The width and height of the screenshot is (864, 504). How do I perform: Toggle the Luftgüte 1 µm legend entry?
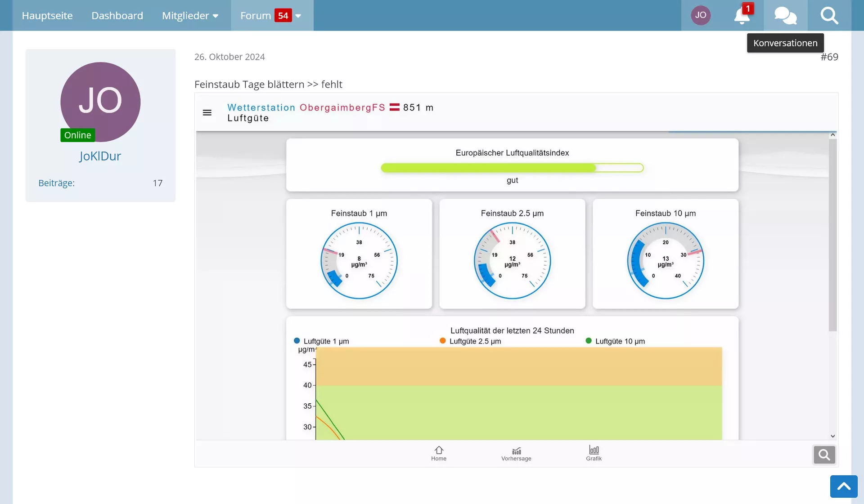coord(321,341)
